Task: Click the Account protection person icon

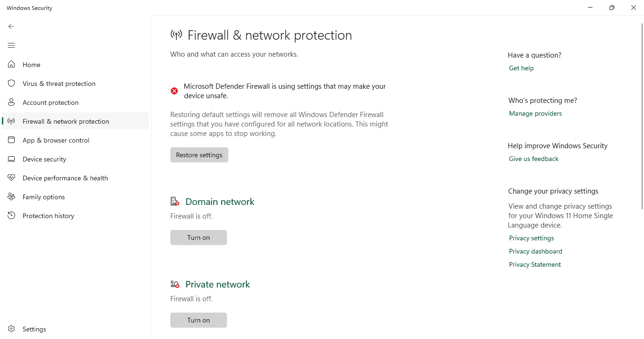Action: pyautogui.click(x=11, y=102)
